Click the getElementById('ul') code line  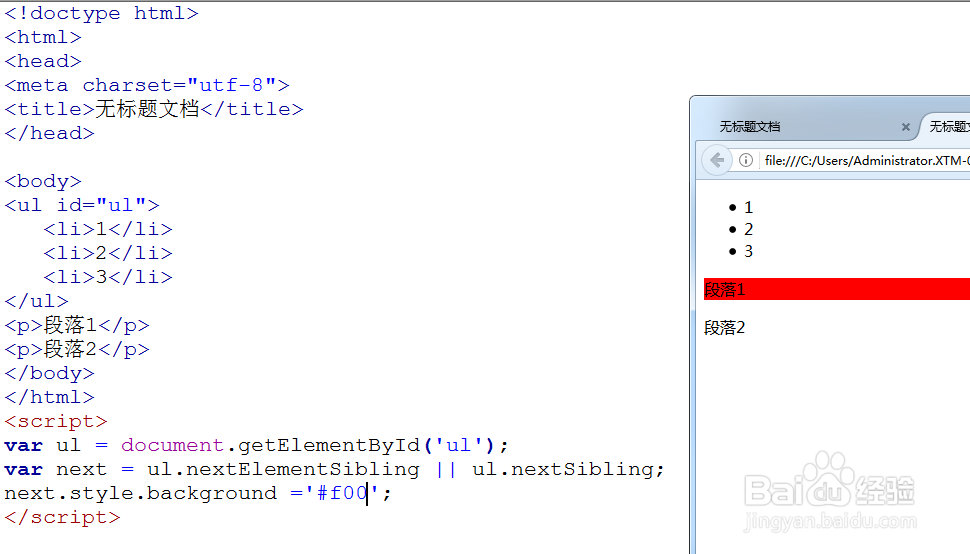[256, 445]
